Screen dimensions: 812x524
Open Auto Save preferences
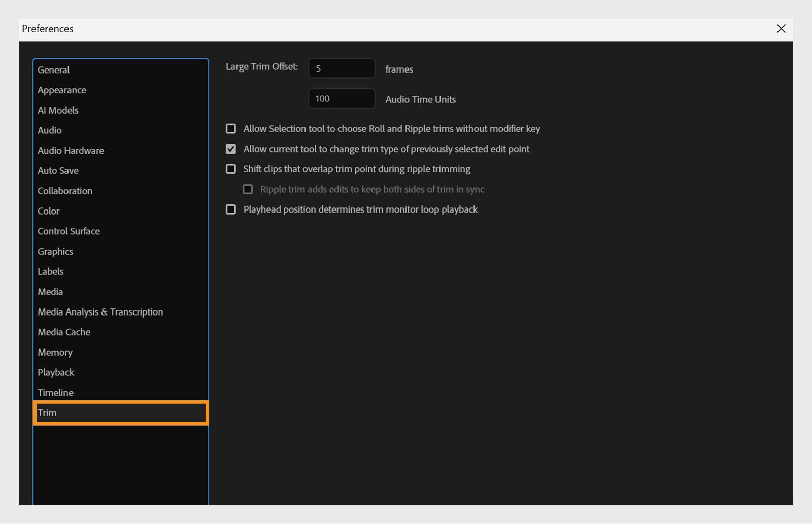[58, 170]
